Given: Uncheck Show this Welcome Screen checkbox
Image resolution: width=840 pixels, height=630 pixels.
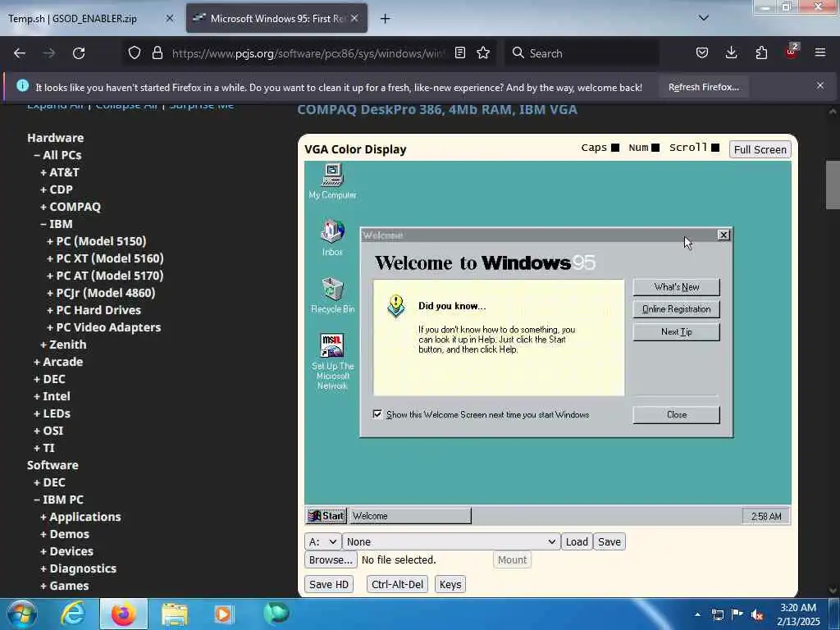Looking at the screenshot, I should (377, 414).
